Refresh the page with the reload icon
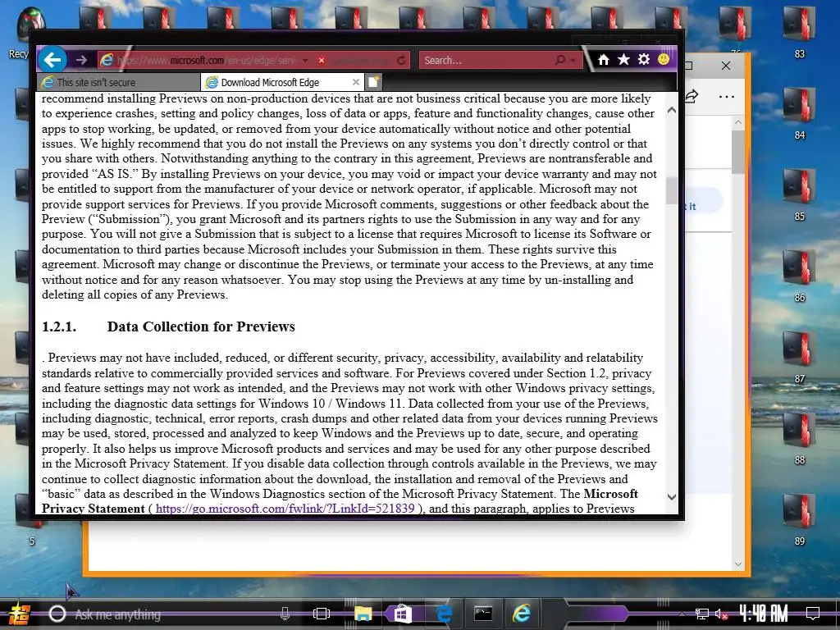This screenshot has height=630, width=840. [x=400, y=61]
